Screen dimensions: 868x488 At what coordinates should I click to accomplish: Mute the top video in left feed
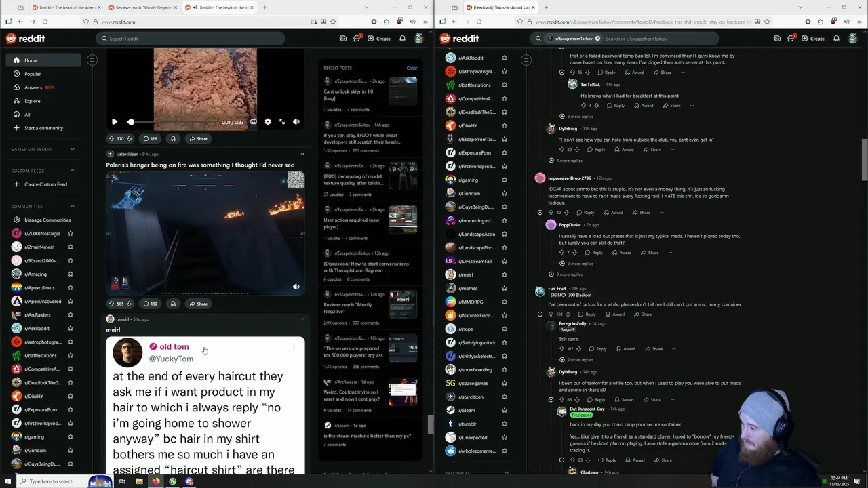pyautogui.click(x=296, y=122)
